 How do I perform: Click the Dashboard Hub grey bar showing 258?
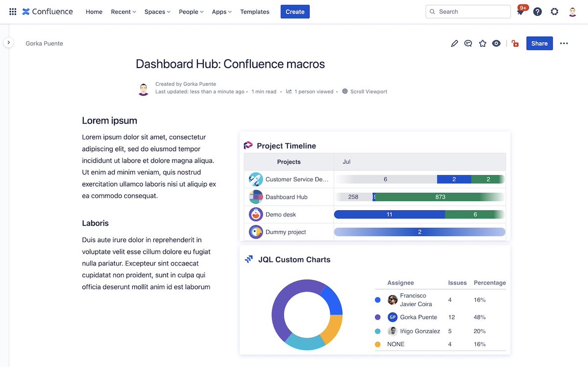click(x=353, y=197)
